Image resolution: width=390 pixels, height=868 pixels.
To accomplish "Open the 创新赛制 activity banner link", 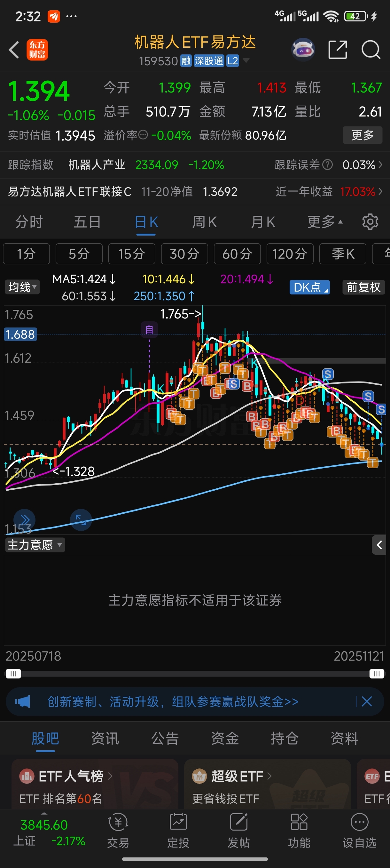I will pos(173,702).
